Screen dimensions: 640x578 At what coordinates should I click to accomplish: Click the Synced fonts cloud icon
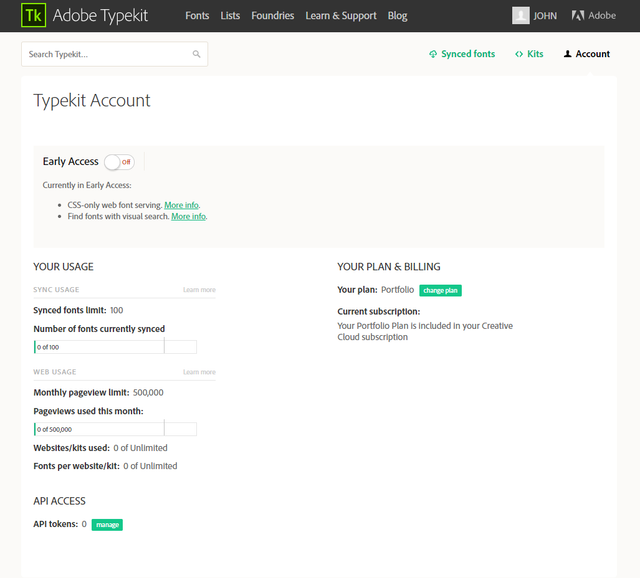tap(433, 54)
